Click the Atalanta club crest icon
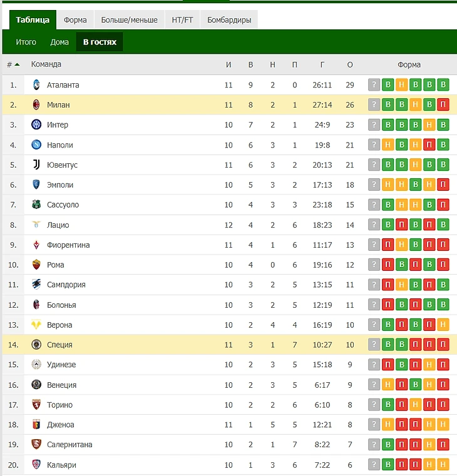Screen dimensions: 457x476 click(x=36, y=85)
